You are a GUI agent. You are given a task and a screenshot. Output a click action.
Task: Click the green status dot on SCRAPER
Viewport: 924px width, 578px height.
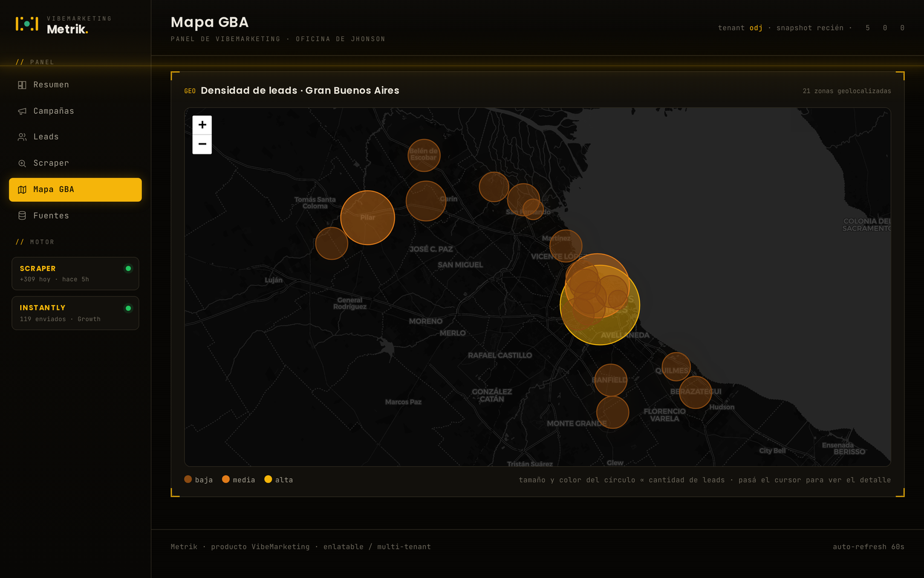pyautogui.click(x=128, y=268)
